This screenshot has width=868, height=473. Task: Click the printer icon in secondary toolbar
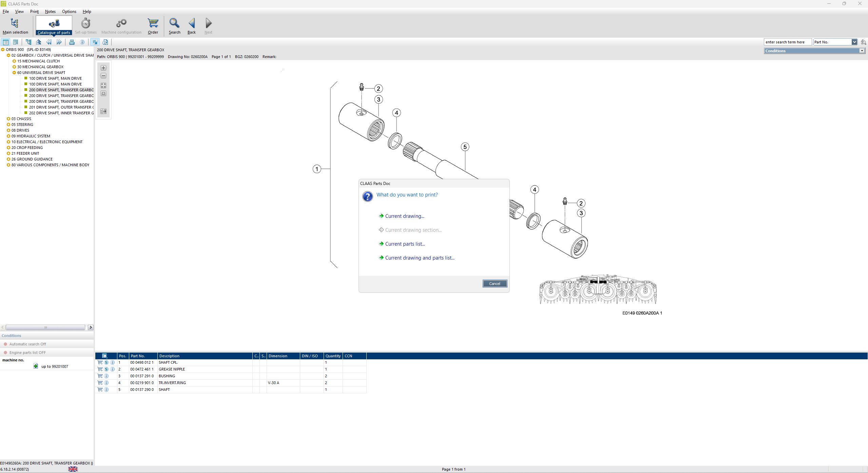click(72, 42)
